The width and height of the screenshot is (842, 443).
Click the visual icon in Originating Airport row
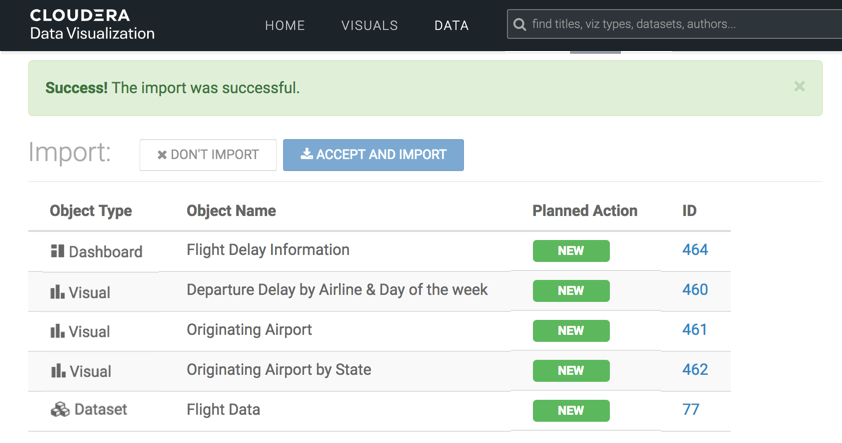click(57, 331)
